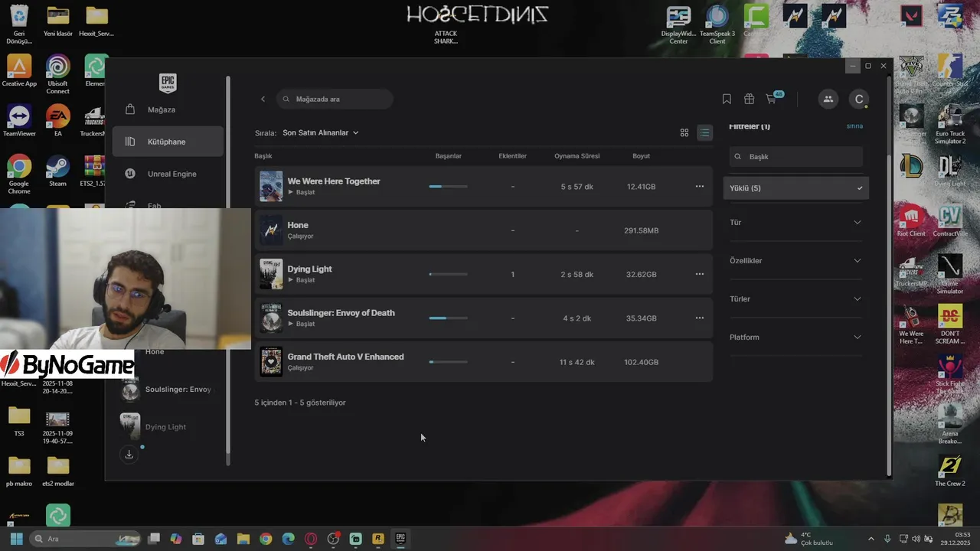Open the Geri Dönüşüm recycle bin
Screen dimensions: 980x551
pyautogui.click(x=19, y=25)
